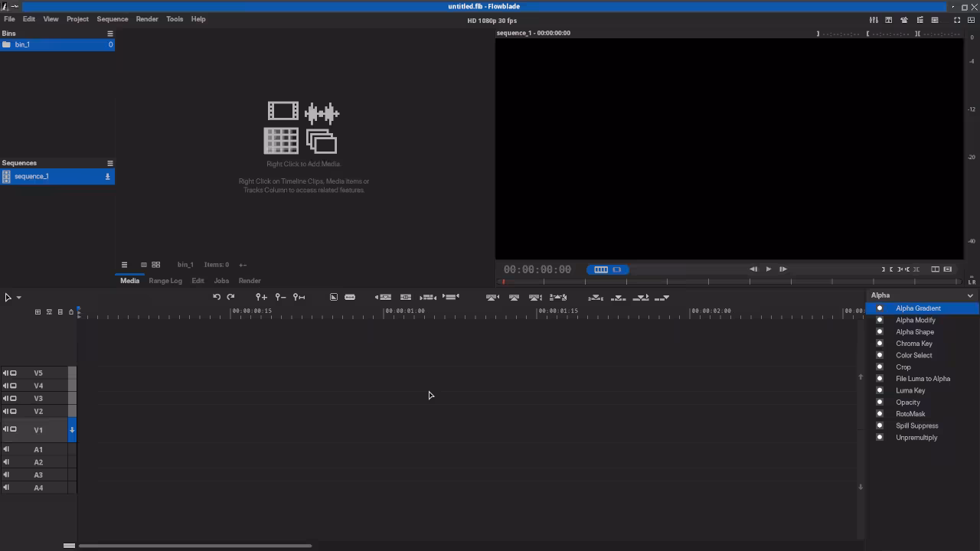Switch to the Render tab
The height and width of the screenshot is (551, 980).
(250, 281)
